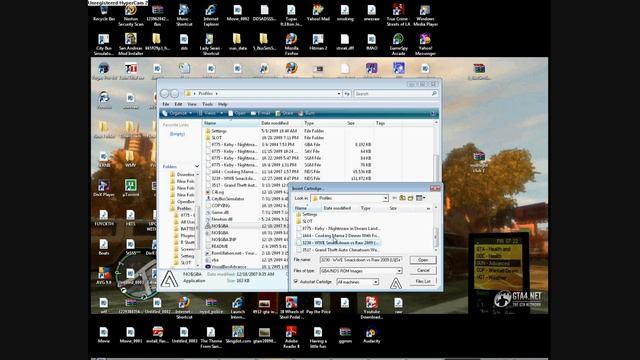This screenshot has height=360, width=640.
Task: Click Open in the Explorer toolbar
Action: (237, 113)
